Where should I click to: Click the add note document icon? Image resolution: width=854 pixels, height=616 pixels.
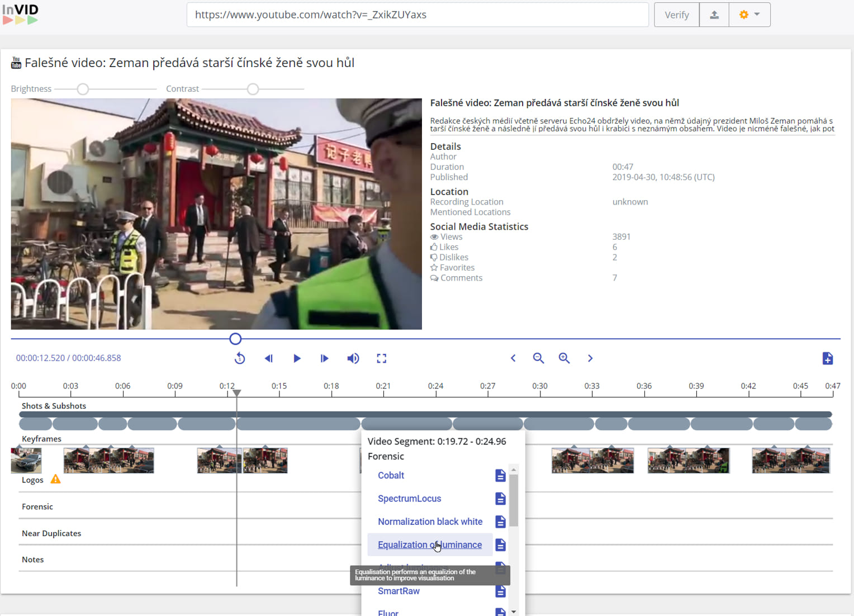click(x=828, y=358)
